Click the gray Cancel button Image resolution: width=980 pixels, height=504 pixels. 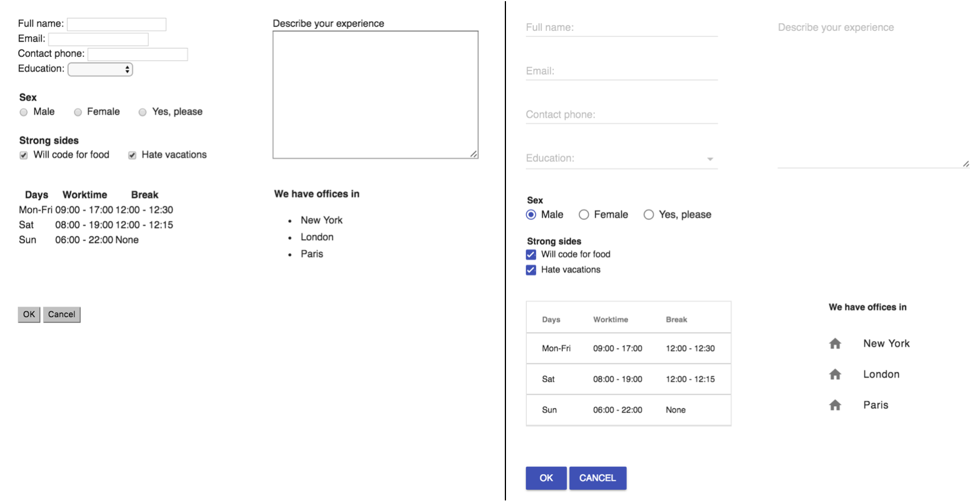62,314
